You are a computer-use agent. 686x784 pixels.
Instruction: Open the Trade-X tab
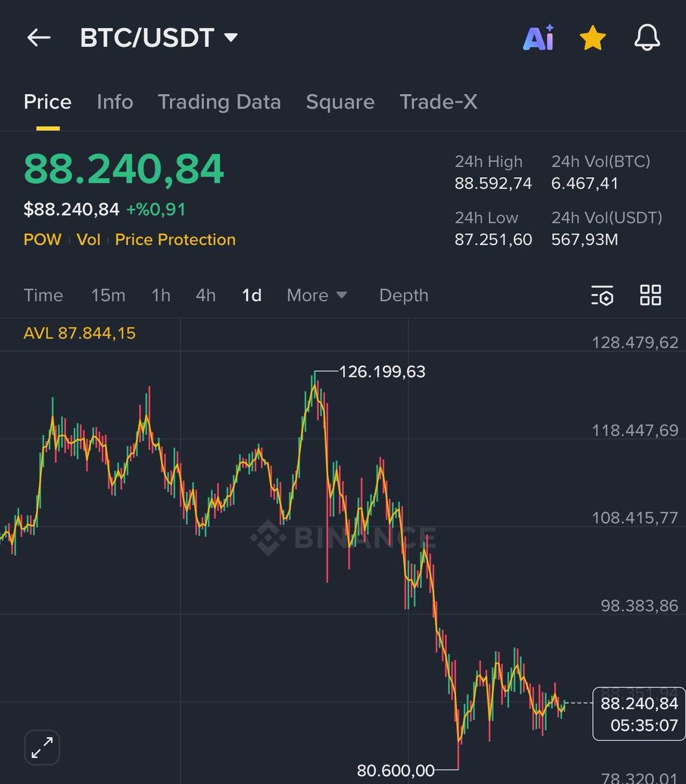[438, 102]
